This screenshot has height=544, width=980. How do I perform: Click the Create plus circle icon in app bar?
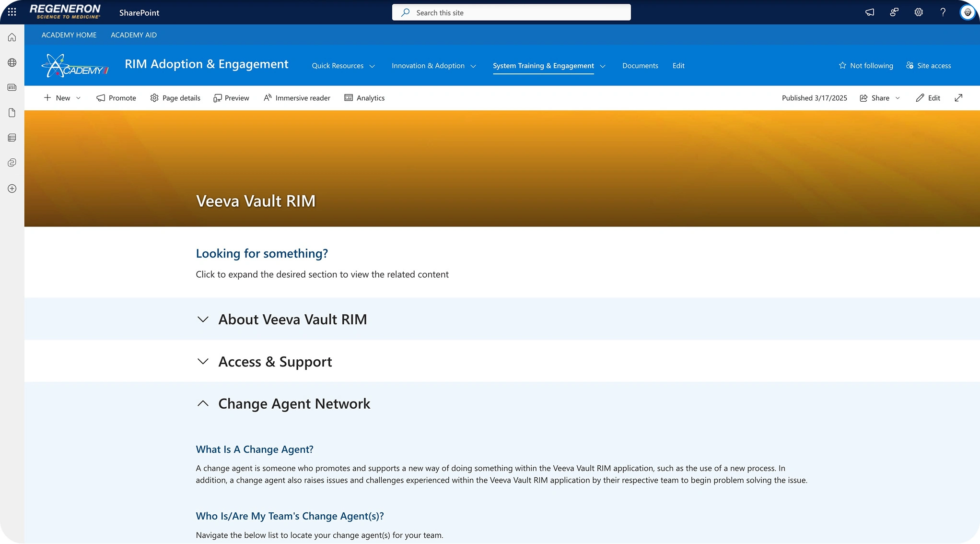(12, 189)
